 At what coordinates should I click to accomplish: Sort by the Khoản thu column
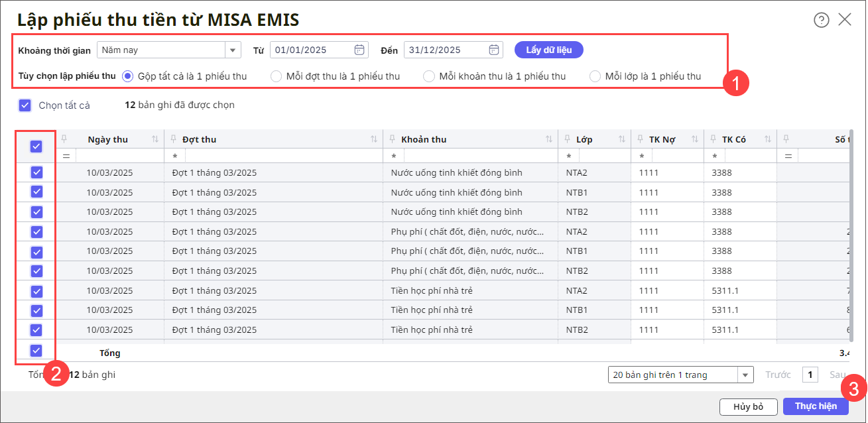click(x=549, y=139)
